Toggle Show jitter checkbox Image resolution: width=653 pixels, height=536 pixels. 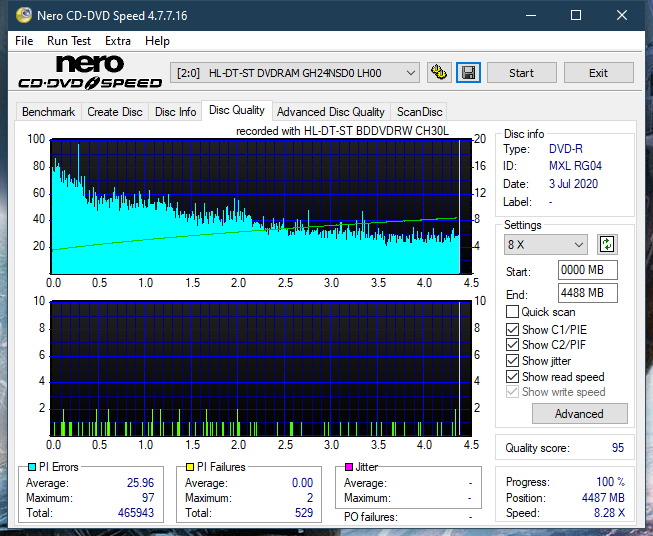[x=512, y=361]
